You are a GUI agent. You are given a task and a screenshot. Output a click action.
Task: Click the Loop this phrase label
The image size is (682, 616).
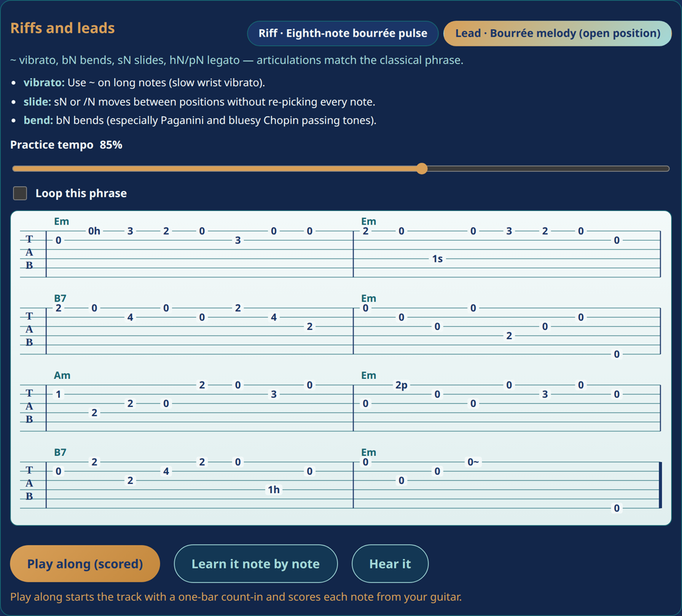click(x=81, y=194)
